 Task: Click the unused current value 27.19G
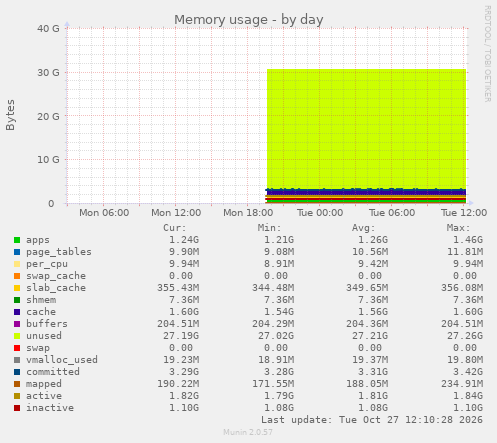181,336
